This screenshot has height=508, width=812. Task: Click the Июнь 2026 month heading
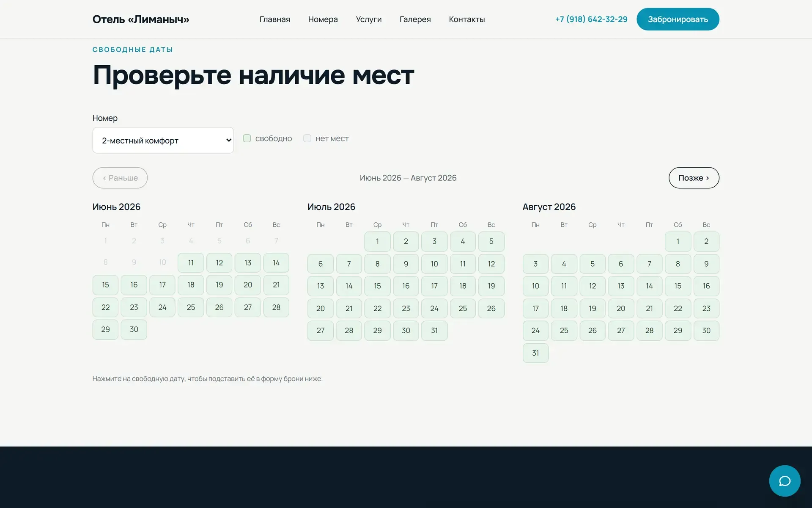coord(116,207)
